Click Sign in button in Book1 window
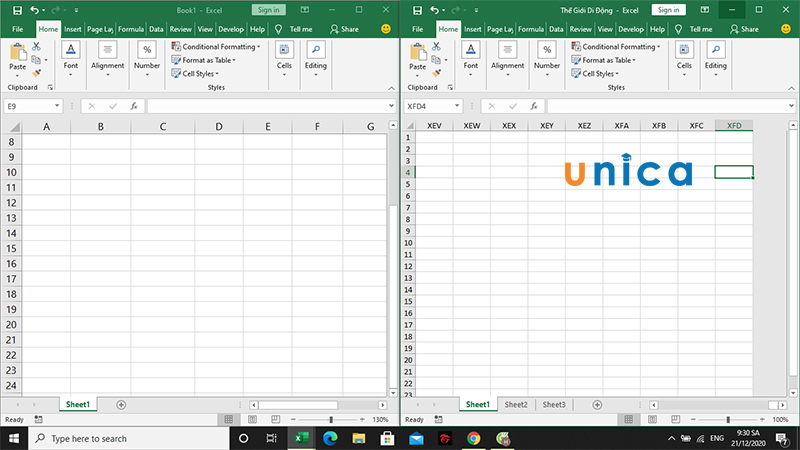Screen dimensions: 800x450 click(x=268, y=9)
